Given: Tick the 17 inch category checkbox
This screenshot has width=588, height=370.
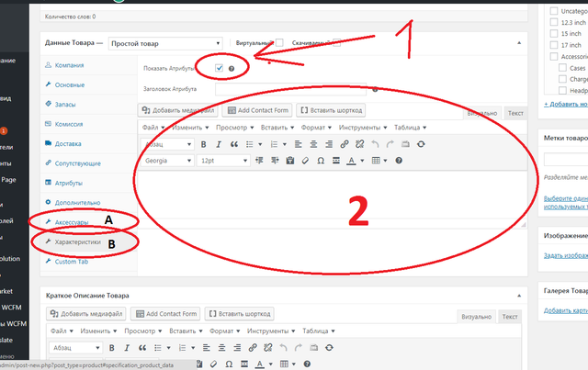Looking at the screenshot, I should [554, 45].
